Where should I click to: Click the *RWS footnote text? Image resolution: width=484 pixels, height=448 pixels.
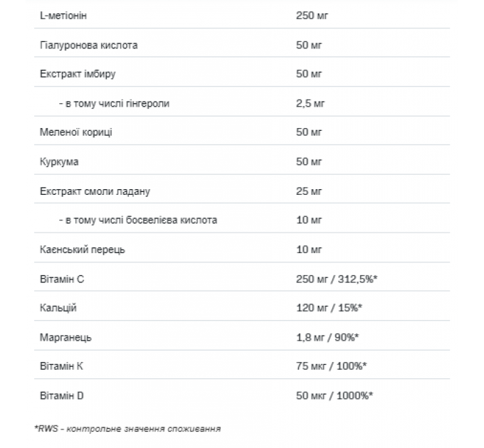tap(127, 429)
